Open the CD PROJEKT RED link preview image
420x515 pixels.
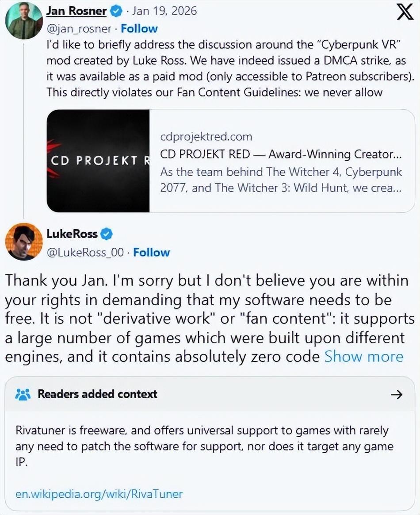pos(98,161)
